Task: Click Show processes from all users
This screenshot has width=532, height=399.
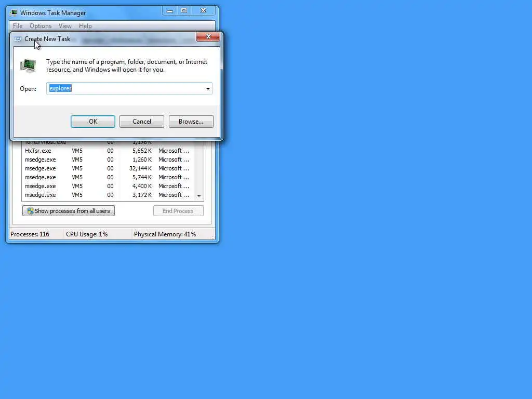Action: tap(69, 211)
